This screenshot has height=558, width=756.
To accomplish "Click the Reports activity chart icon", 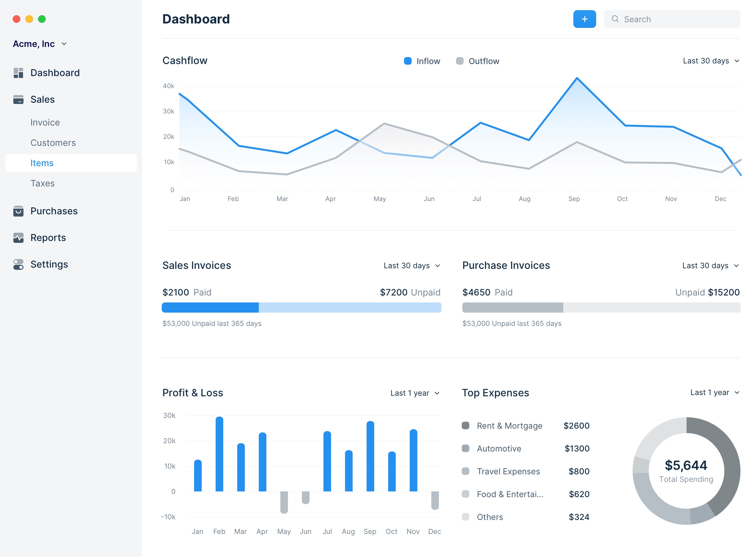I will pyautogui.click(x=18, y=238).
